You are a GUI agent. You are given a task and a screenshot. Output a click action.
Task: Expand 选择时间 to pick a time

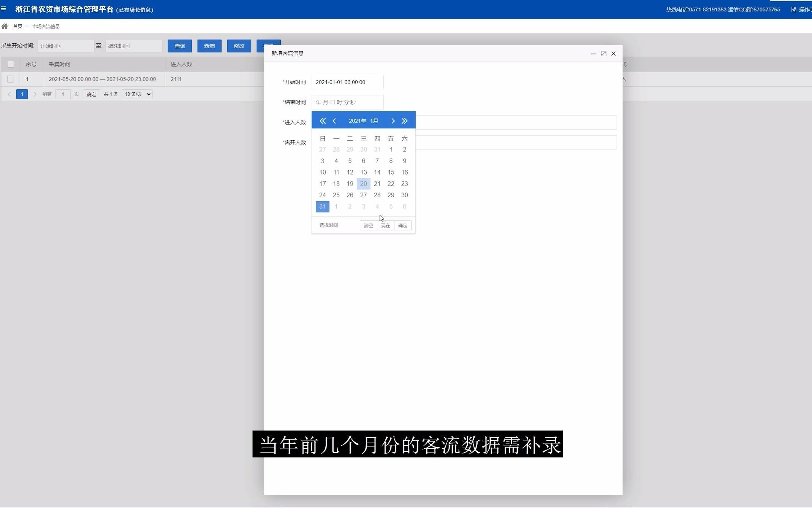click(x=328, y=225)
